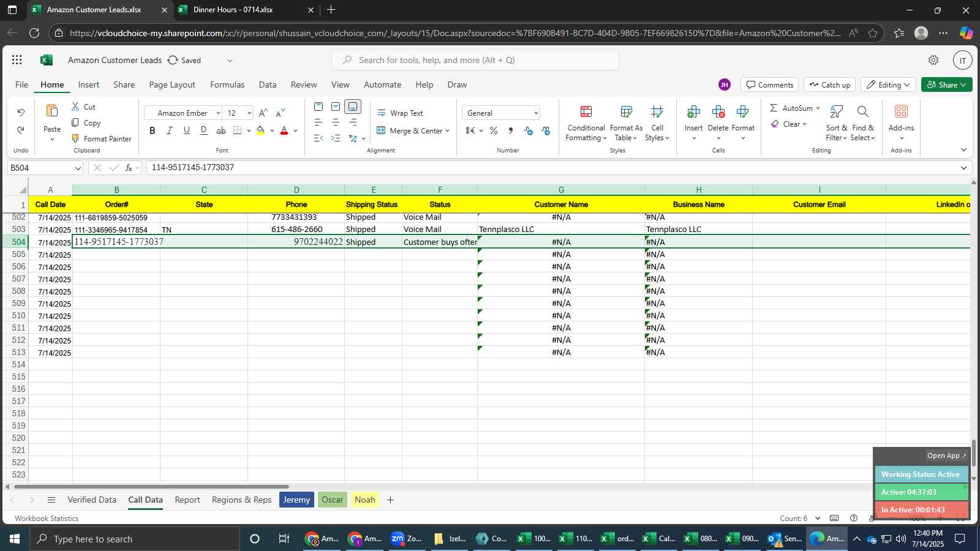980x551 pixels.
Task: Open the settings gear icon
Action: [x=933, y=60]
